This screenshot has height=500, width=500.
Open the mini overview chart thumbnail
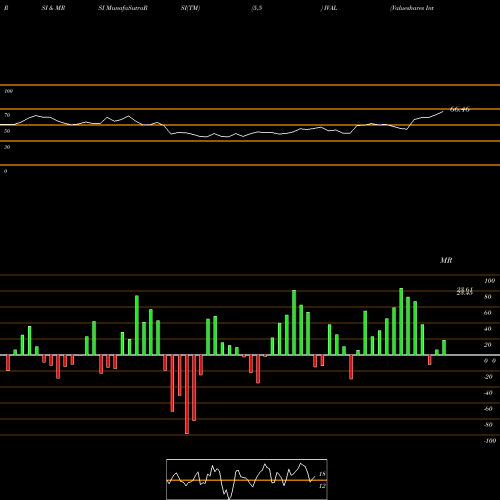pos(247,479)
